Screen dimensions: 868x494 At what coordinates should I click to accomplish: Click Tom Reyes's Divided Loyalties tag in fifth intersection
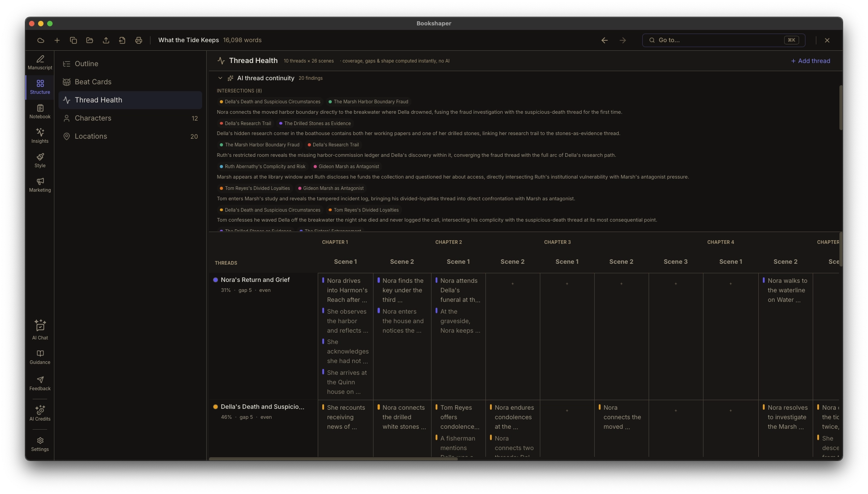tap(255, 189)
